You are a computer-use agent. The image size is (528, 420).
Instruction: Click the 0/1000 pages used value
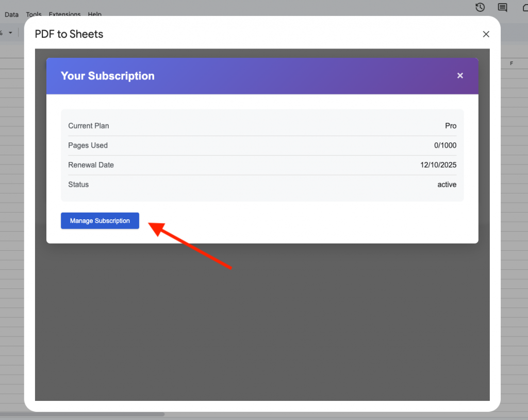click(x=445, y=146)
